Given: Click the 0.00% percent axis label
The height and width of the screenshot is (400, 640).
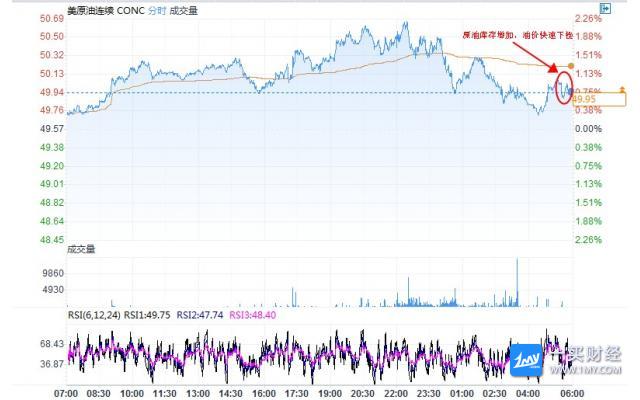Looking at the screenshot, I should tap(588, 129).
